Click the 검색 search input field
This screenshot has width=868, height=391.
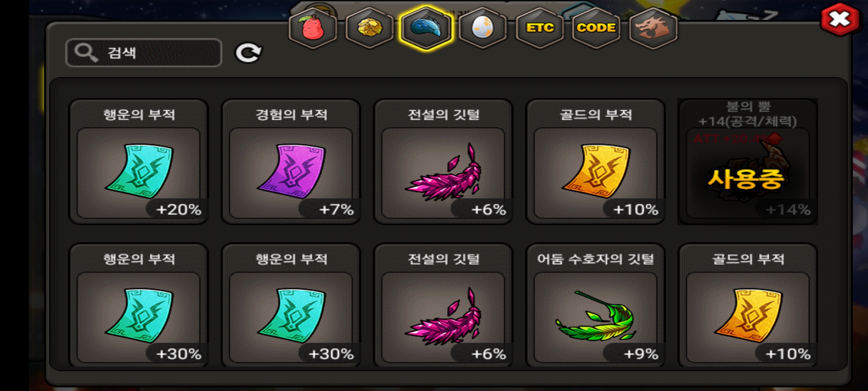click(144, 53)
